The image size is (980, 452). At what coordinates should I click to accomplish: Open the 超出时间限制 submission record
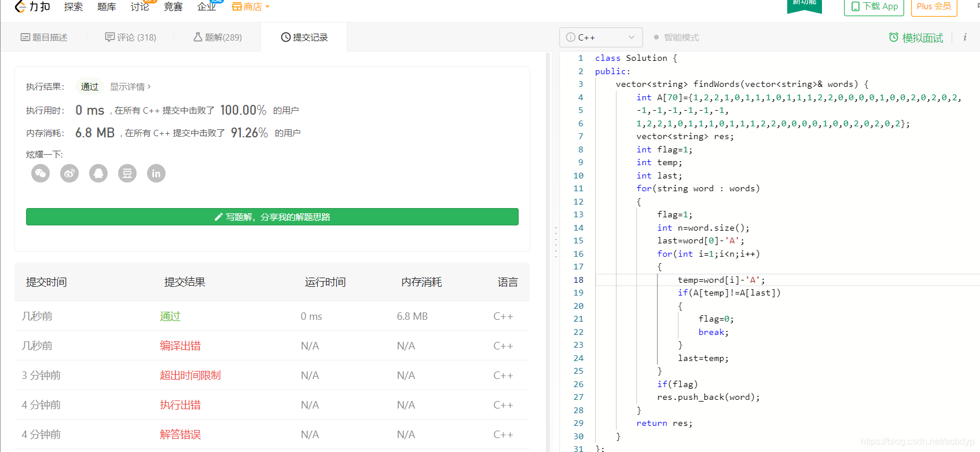point(190,376)
